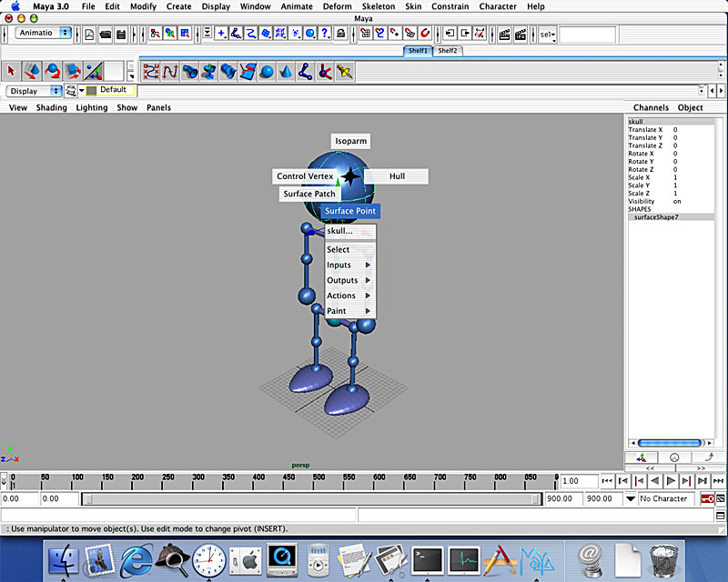
Task: Open the sel quick-select dropdown
Action: pyautogui.click(x=548, y=35)
